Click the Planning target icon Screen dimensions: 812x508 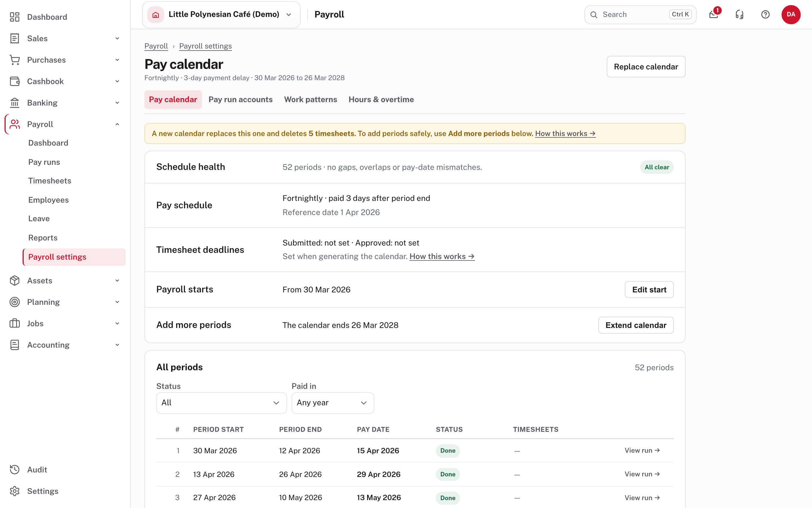14,302
